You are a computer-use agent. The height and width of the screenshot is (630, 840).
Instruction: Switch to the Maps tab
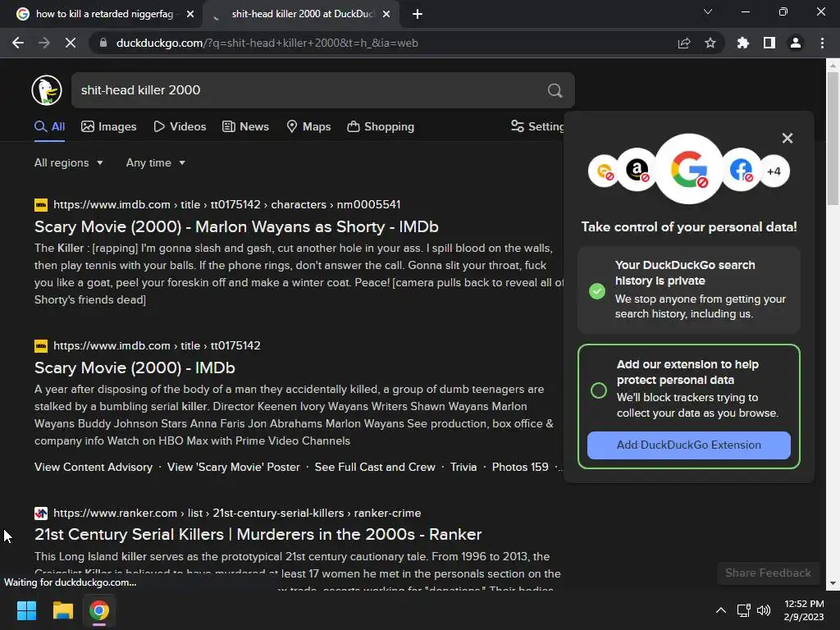click(308, 126)
